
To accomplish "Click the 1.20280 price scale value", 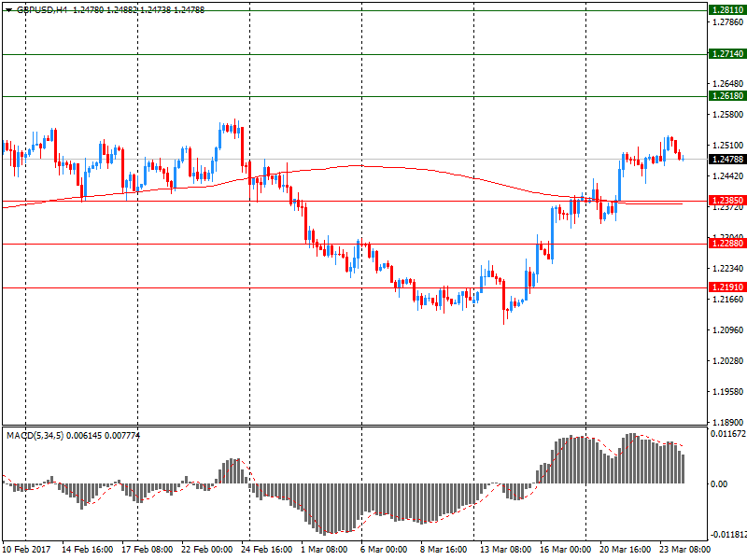I will pyautogui.click(x=727, y=361).
